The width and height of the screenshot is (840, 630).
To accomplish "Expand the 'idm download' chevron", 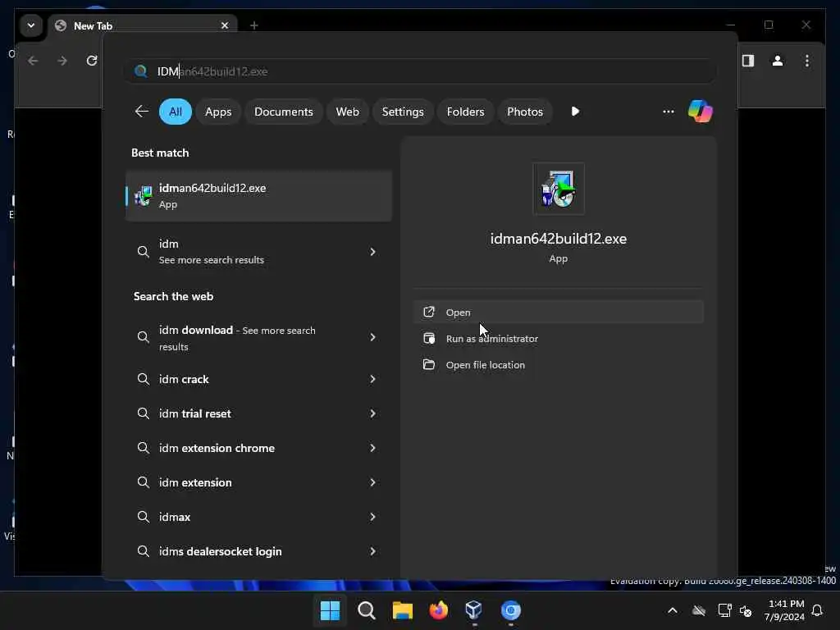I will (x=372, y=337).
